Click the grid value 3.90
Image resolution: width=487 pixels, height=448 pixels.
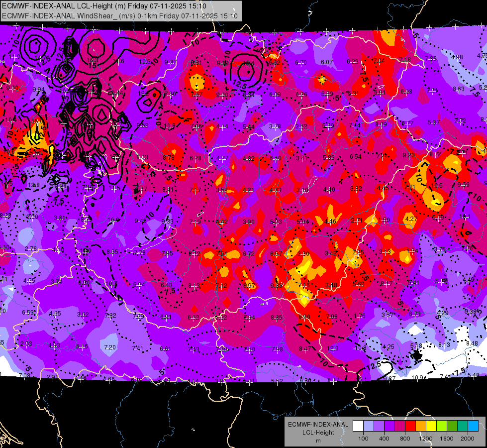248,222
